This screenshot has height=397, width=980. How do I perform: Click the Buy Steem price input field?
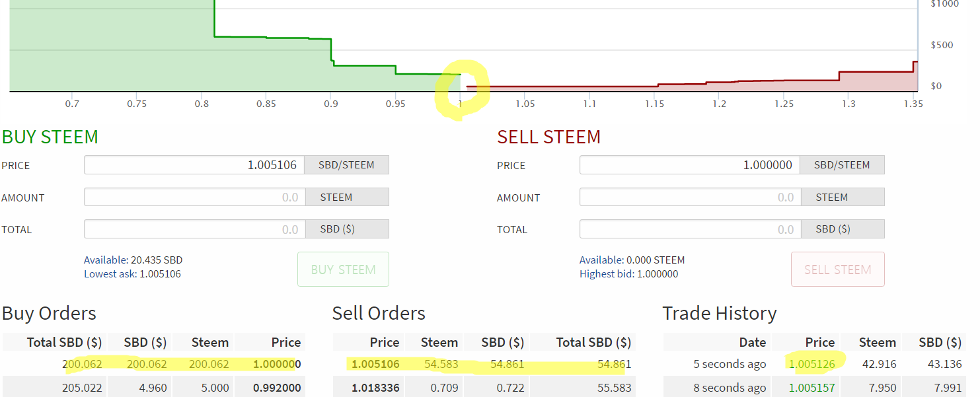coord(194,165)
